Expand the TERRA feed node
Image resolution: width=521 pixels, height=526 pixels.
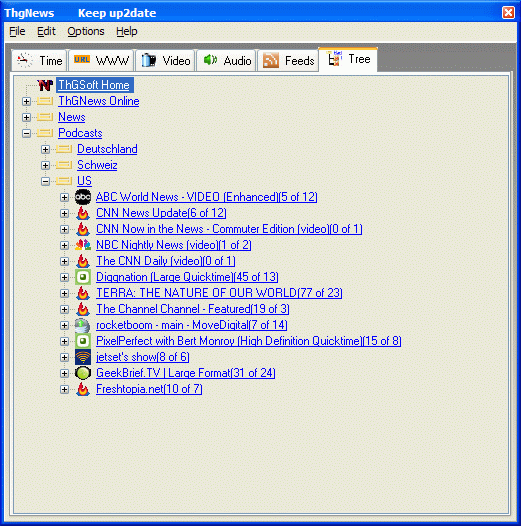(x=64, y=294)
